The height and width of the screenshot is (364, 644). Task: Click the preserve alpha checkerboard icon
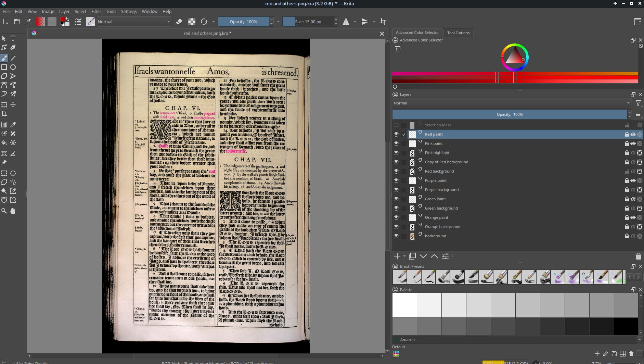(x=192, y=22)
